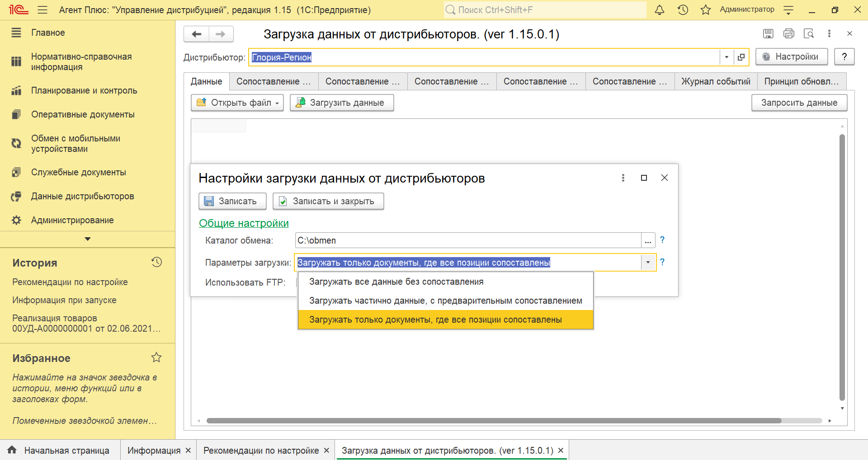This screenshot has width=868, height=460.
Task: Open the main menu hamburger icon in title bar
Action: pos(42,9)
